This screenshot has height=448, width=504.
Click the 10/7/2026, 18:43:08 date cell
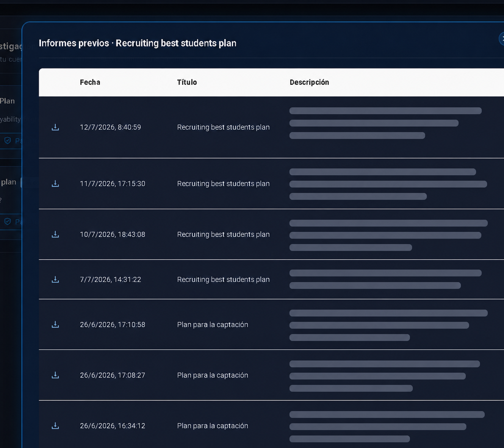coord(113,234)
